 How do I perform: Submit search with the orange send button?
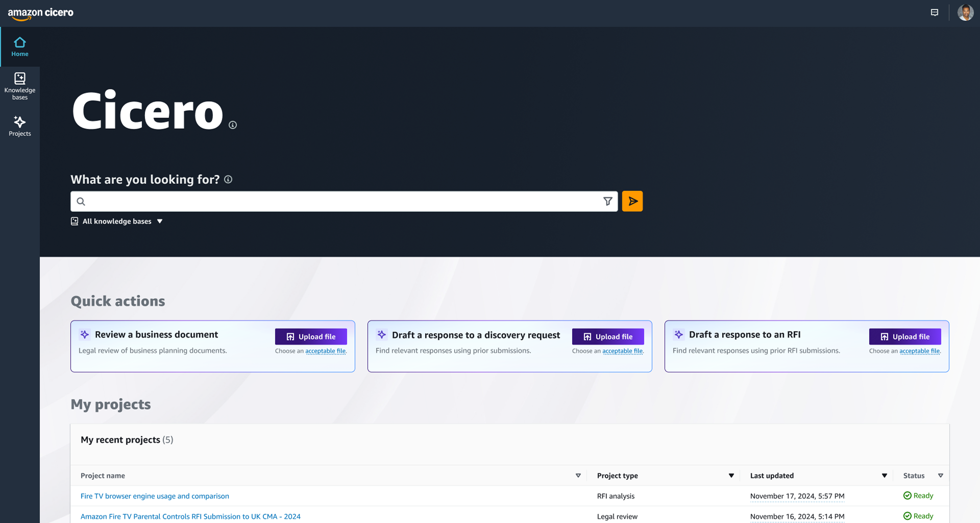[632, 201]
